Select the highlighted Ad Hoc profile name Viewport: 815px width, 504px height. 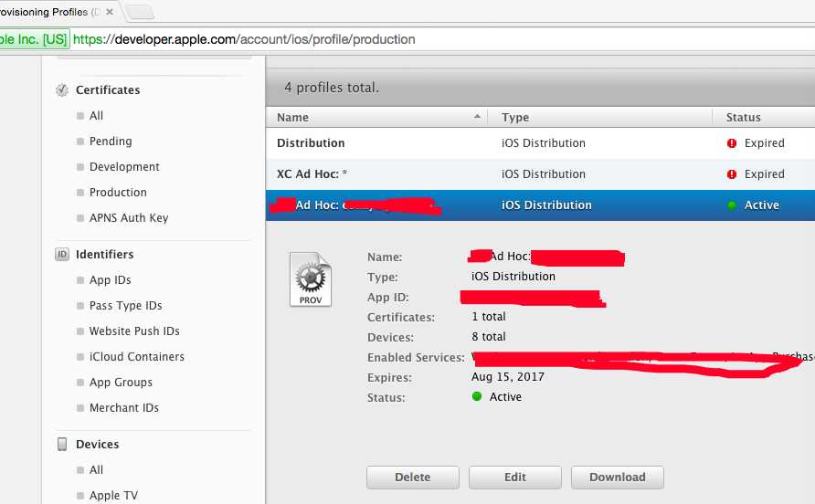(x=355, y=205)
